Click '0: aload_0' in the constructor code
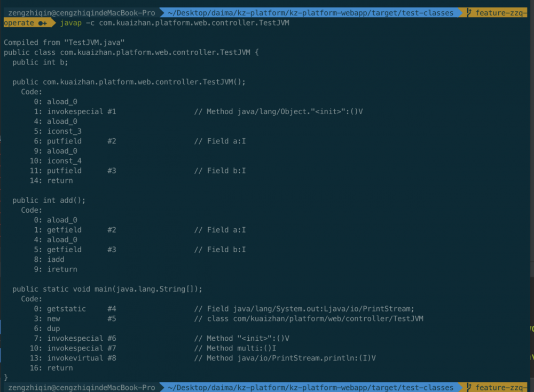This screenshot has width=534, height=392. coord(56,102)
